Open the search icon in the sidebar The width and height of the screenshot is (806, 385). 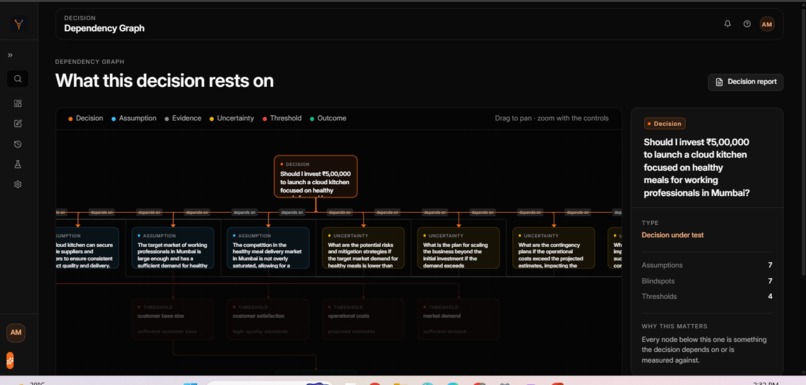(17, 79)
